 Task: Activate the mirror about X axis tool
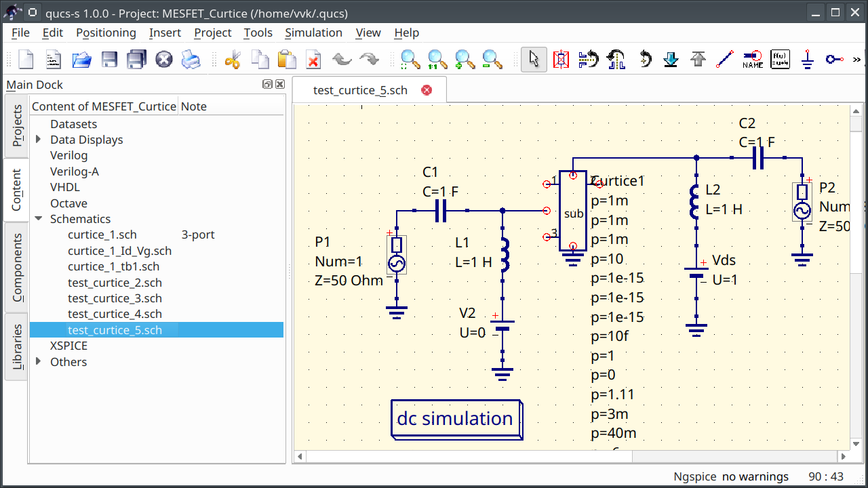click(589, 60)
